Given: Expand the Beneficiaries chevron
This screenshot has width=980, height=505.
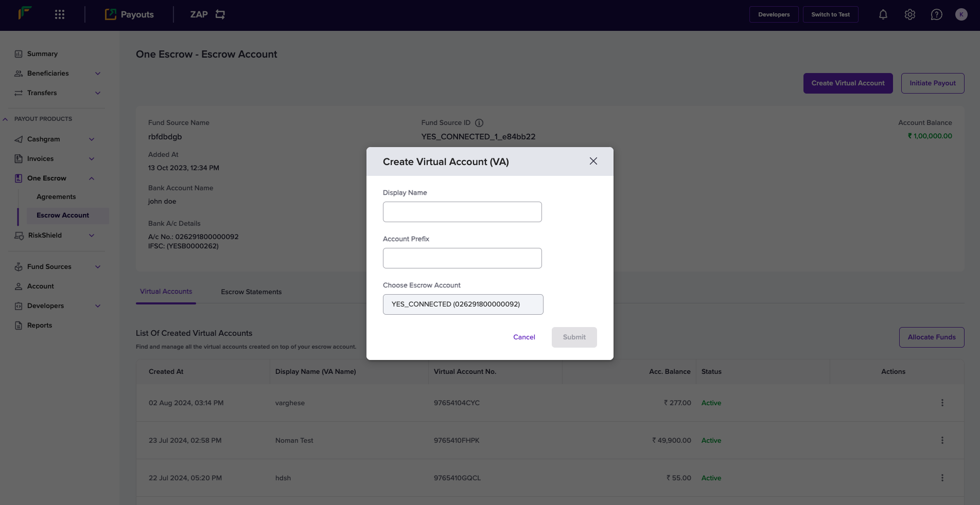Looking at the screenshot, I should point(98,74).
